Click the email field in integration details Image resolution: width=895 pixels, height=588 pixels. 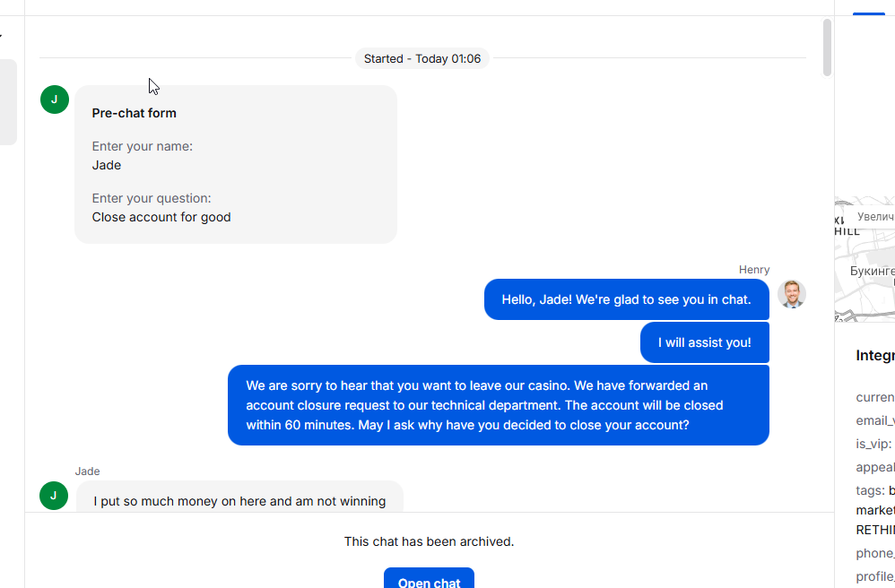click(875, 420)
